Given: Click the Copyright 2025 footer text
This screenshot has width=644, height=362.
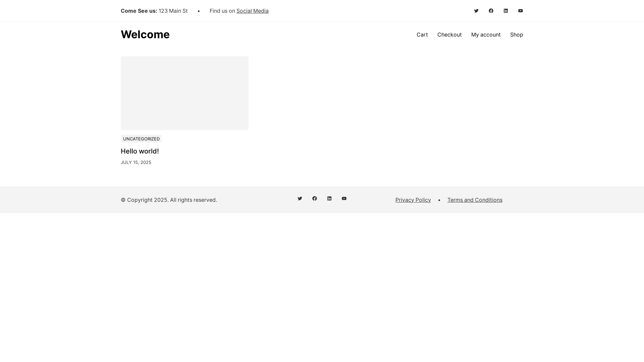Looking at the screenshot, I should [x=169, y=200].
